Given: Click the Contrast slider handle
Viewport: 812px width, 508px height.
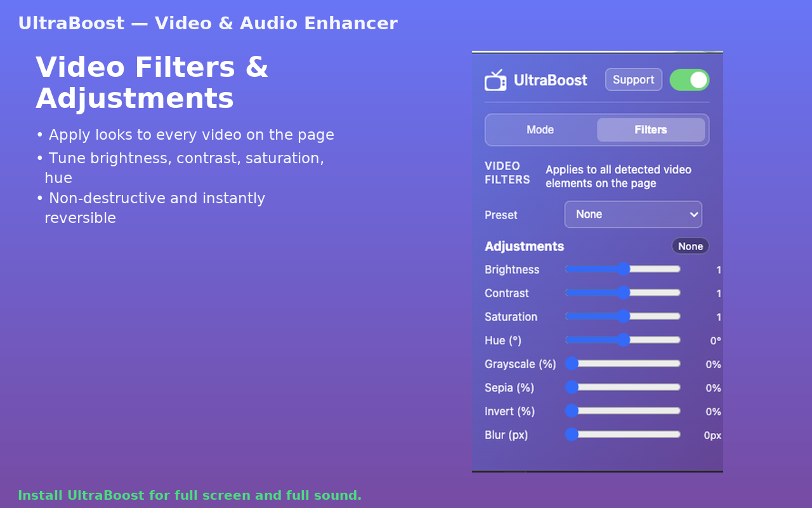Looking at the screenshot, I should click(624, 293).
